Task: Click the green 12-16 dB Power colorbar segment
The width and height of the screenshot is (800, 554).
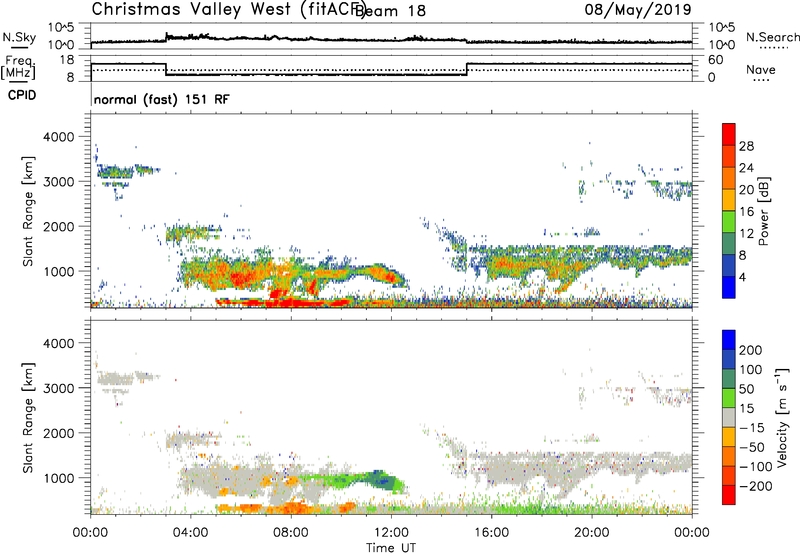Action: (729, 222)
